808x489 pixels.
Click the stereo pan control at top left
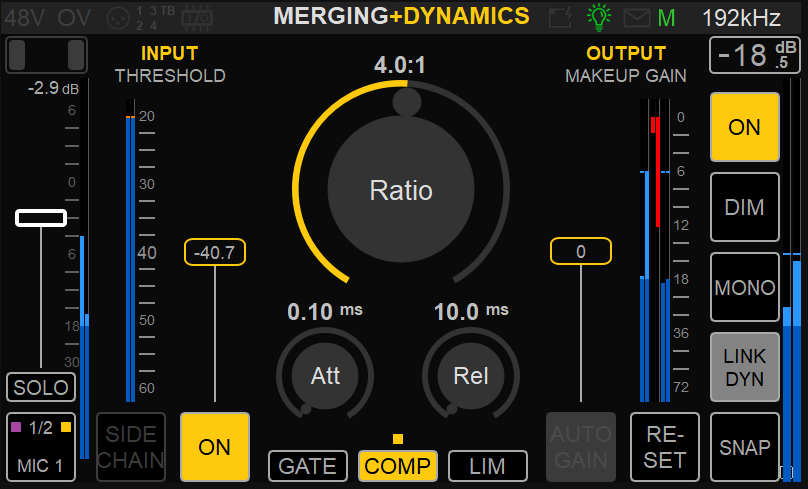[46, 55]
